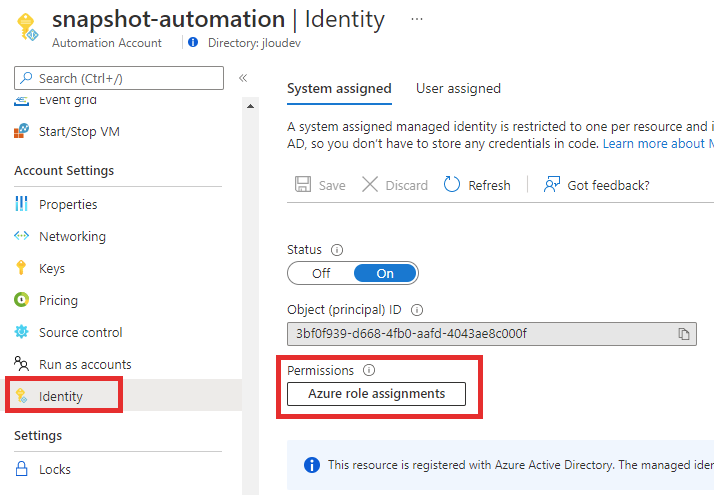Set the Status toggle to Off
The width and height of the screenshot is (714, 495).
point(321,273)
